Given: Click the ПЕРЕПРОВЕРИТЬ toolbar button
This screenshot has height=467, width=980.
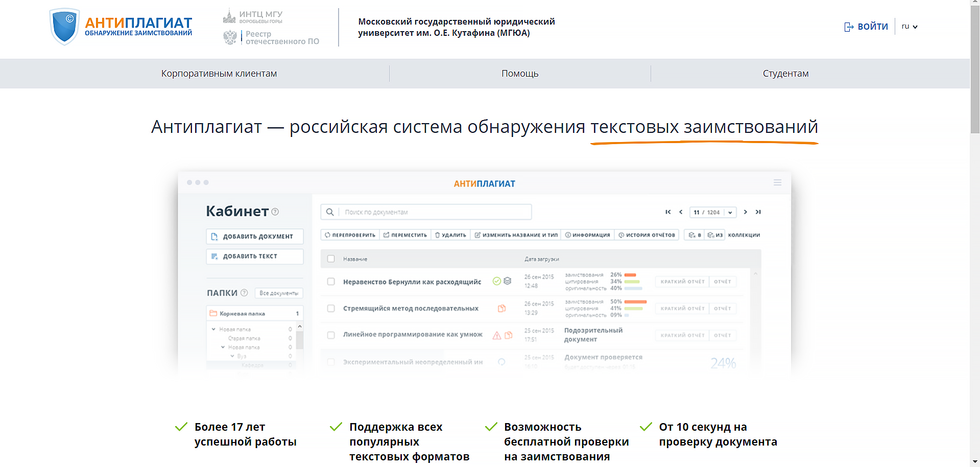Looking at the screenshot, I should coord(350,235).
